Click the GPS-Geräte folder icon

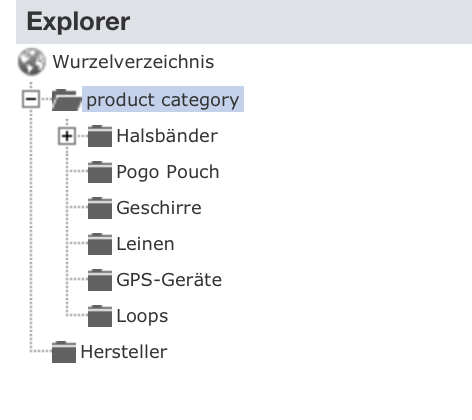coord(100,280)
